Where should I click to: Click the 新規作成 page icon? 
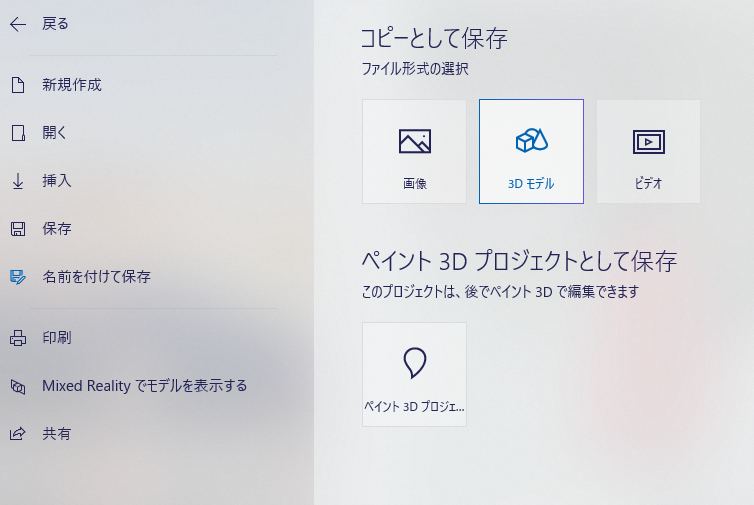pyautogui.click(x=18, y=85)
